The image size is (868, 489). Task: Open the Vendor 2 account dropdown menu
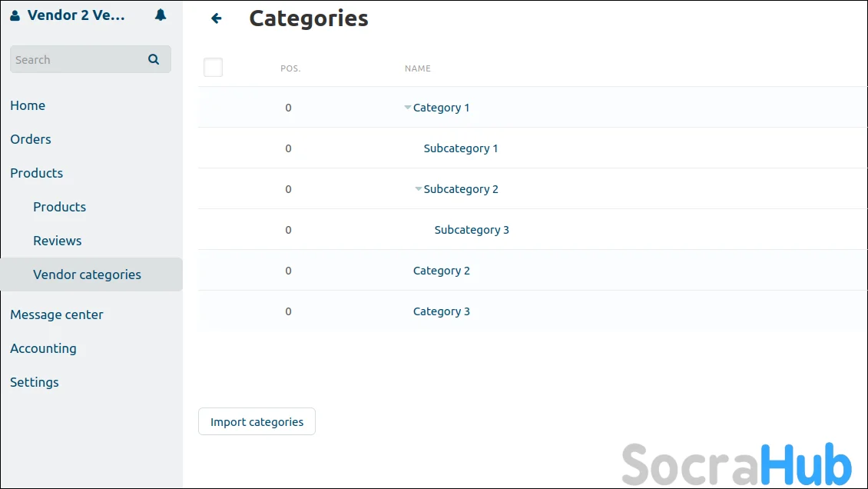coord(76,15)
